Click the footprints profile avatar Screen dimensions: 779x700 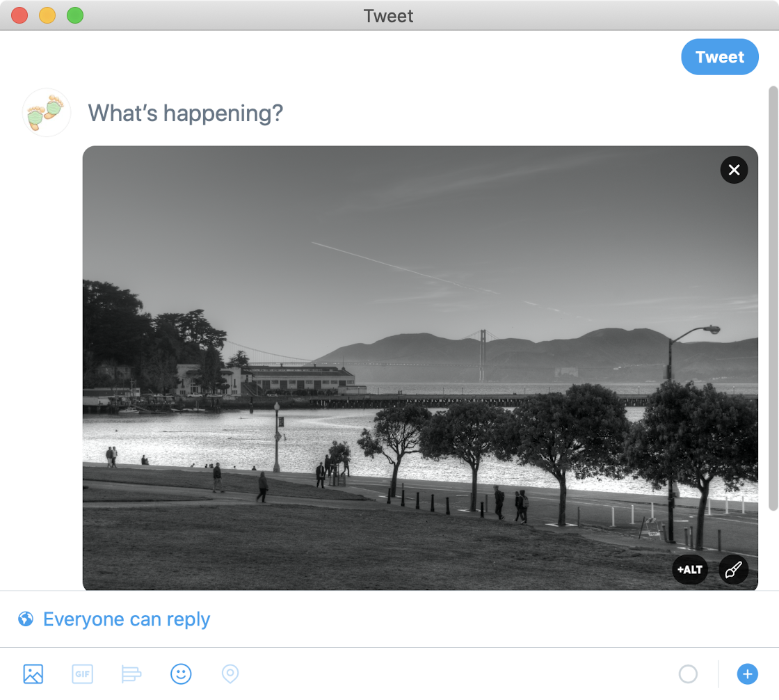[x=47, y=112]
